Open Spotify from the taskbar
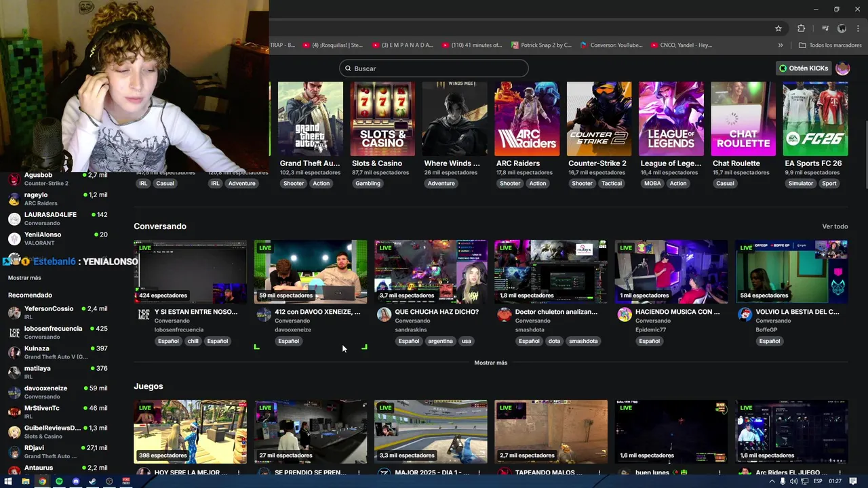 click(59, 481)
